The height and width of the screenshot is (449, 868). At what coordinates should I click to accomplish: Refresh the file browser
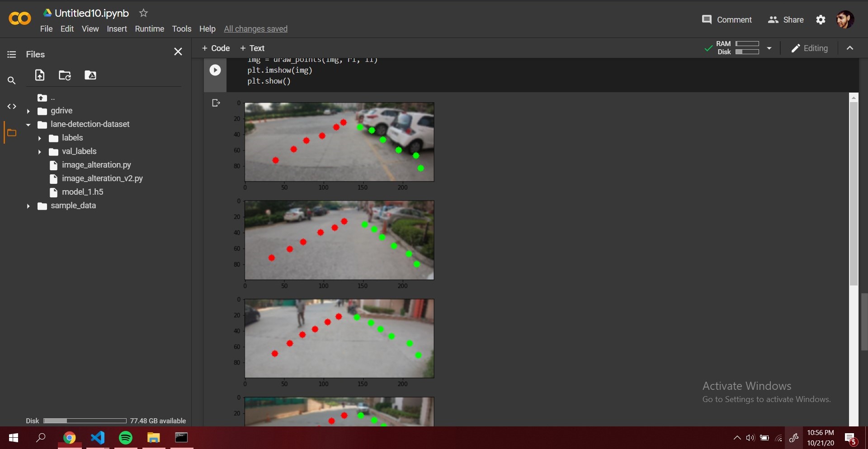pyautogui.click(x=65, y=75)
